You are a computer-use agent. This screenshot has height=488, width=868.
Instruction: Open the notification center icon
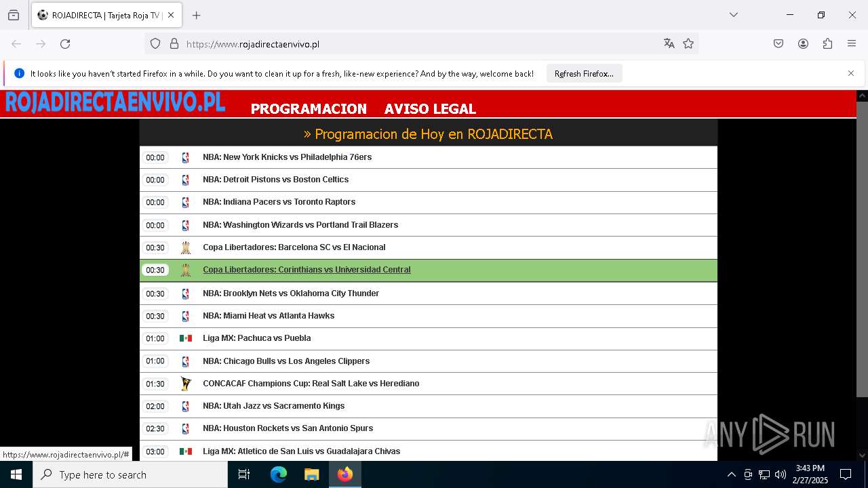pos(846,474)
